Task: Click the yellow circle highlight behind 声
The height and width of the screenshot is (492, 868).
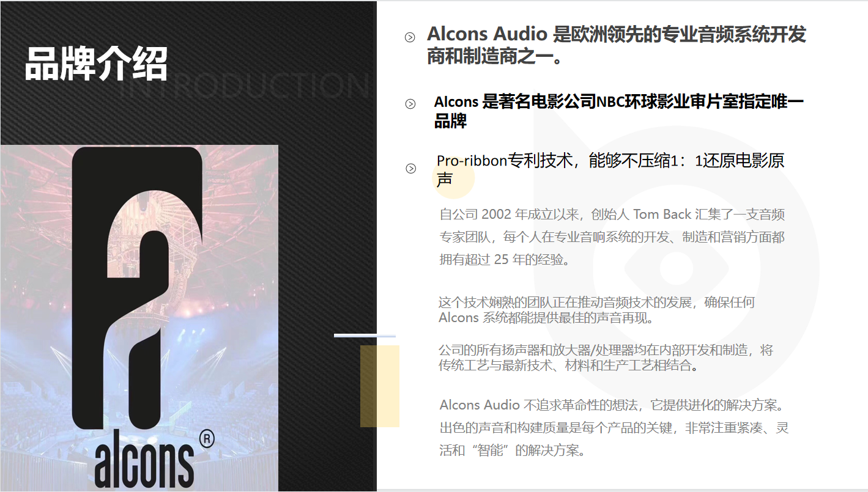Action: (453, 178)
